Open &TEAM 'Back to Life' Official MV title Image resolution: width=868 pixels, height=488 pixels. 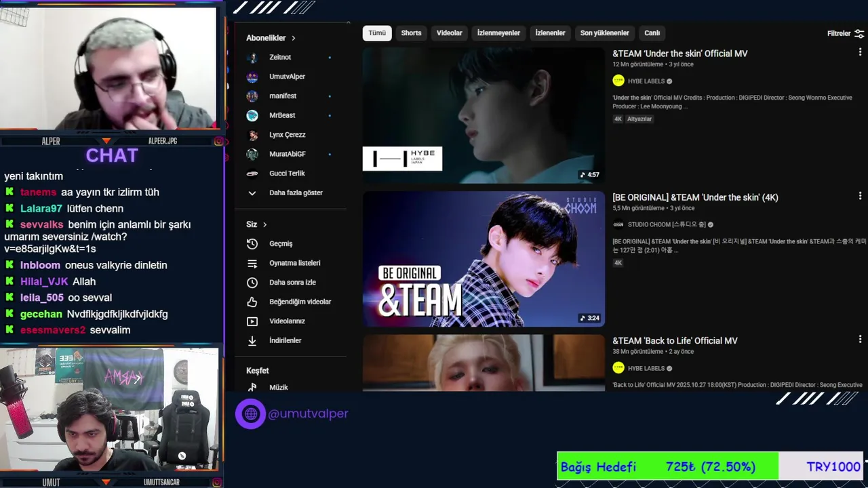(x=675, y=341)
